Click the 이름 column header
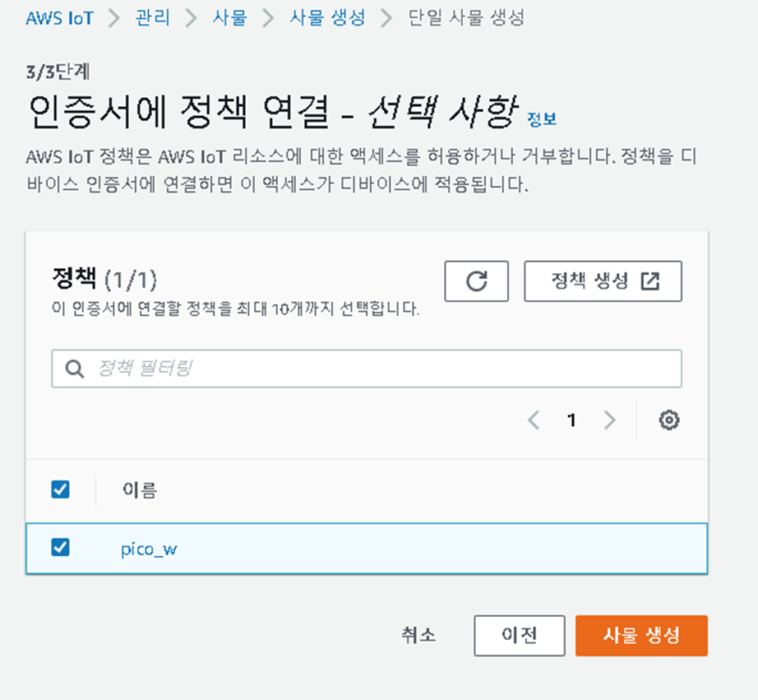 pos(140,490)
